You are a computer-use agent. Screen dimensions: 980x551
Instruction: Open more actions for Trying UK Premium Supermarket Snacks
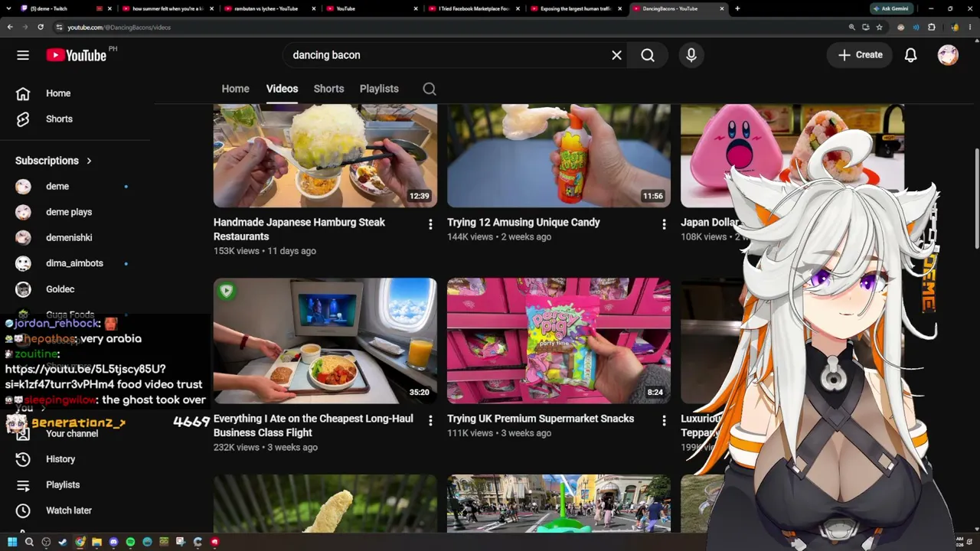tap(664, 421)
